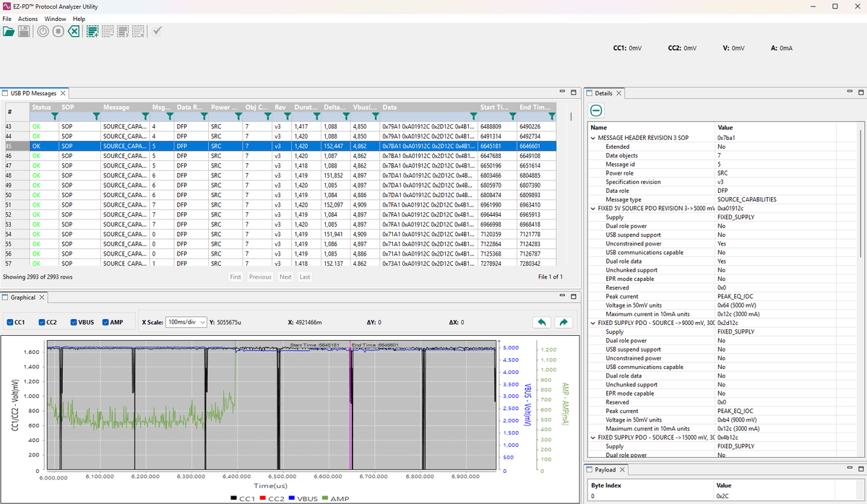Click the start capture power icon
The image size is (867, 504).
[x=43, y=31]
